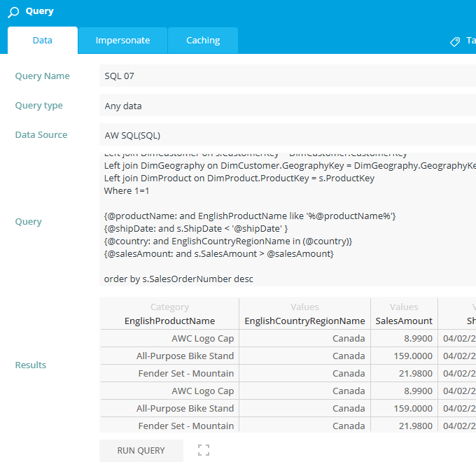Click third row 21.9800 sales amount
The height and width of the screenshot is (476, 476).
pyautogui.click(x=405, y=373)
